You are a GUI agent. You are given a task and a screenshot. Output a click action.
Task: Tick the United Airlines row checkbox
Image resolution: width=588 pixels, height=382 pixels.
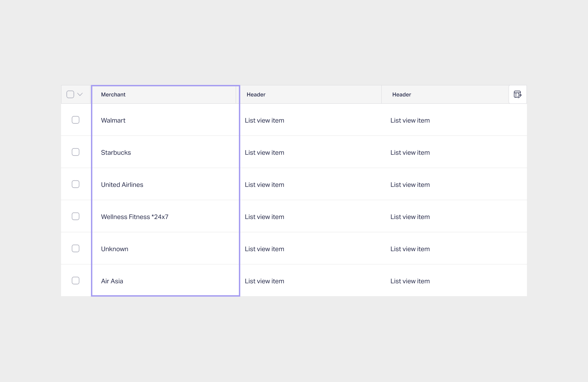(75, 184)
